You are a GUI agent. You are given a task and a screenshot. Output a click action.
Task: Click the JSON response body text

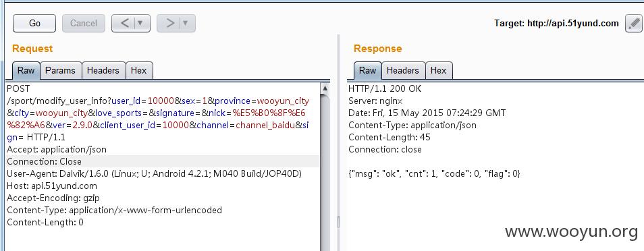click(435, 174)
